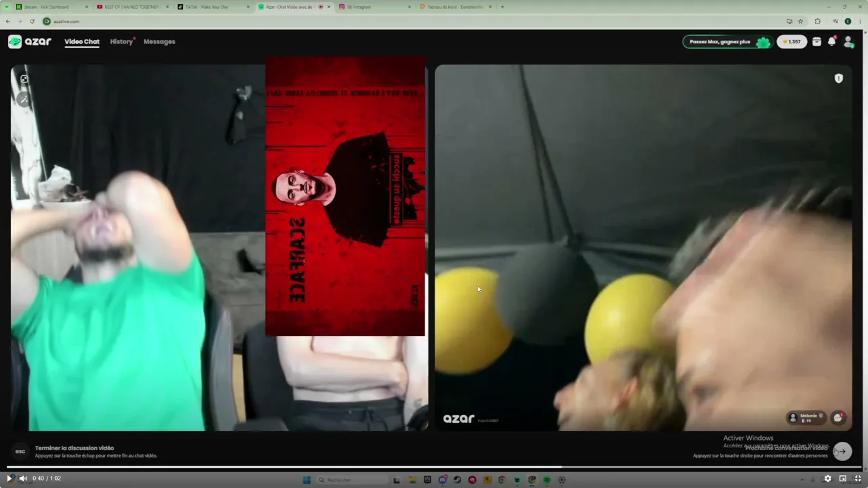Install app icon in address bar
Viewport: 868px width, 488px height.
point(789,21)
